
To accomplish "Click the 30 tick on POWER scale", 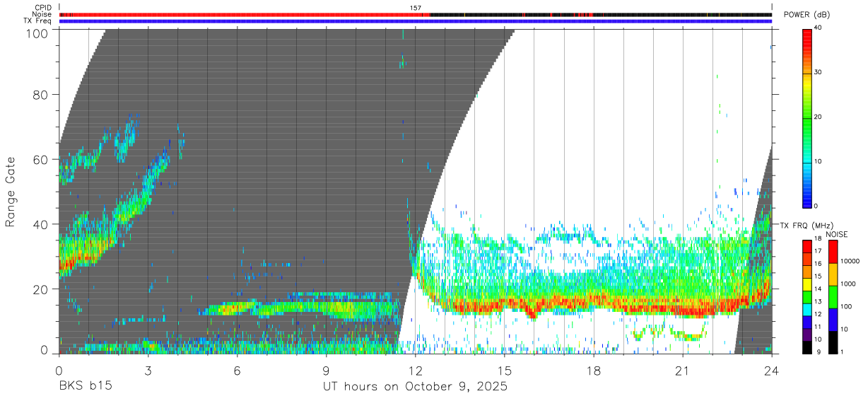I will 819,73.
